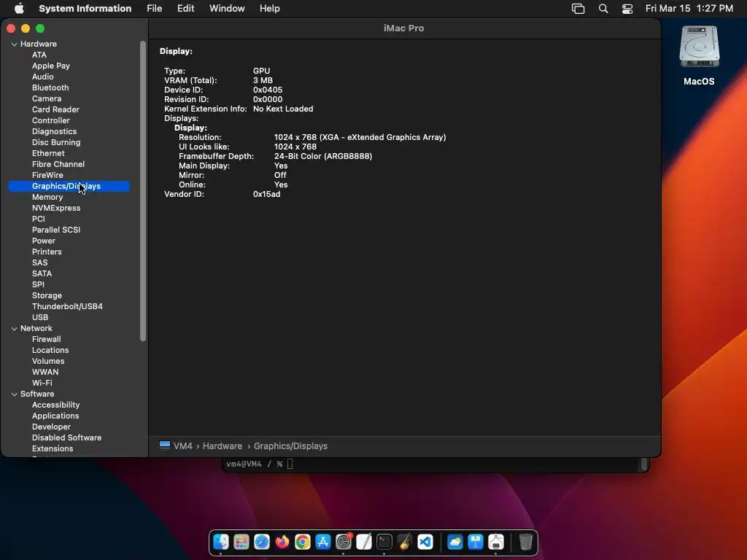This screenshot has height=560, width=747.
Task: Open System Settings from the Dock
Action: point(344,542)
